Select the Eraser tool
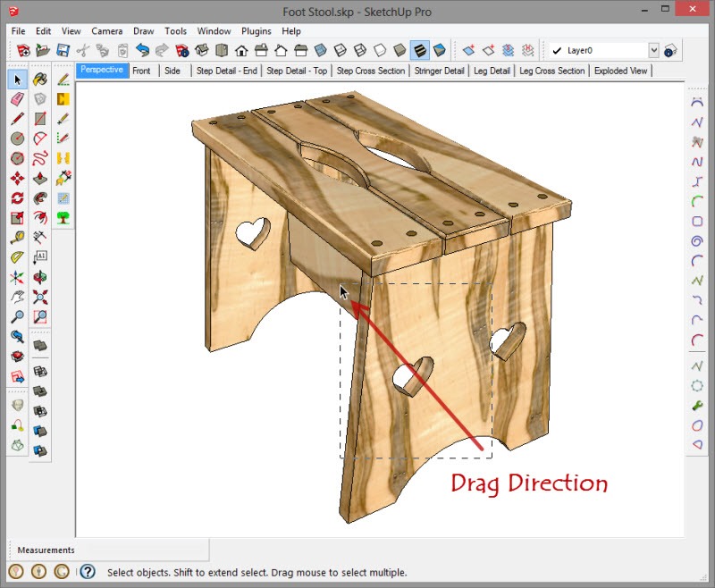This screenshot has width=715, height=588. click(x=17, y=99)
